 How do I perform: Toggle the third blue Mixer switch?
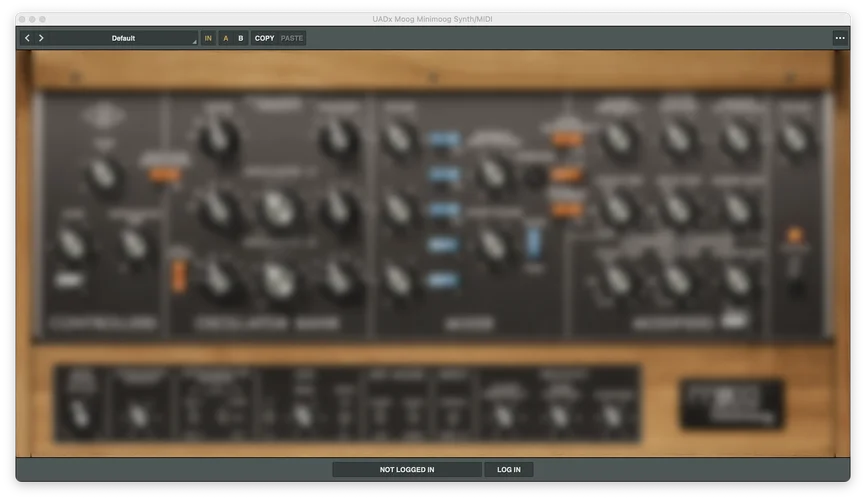coord(444,209)
